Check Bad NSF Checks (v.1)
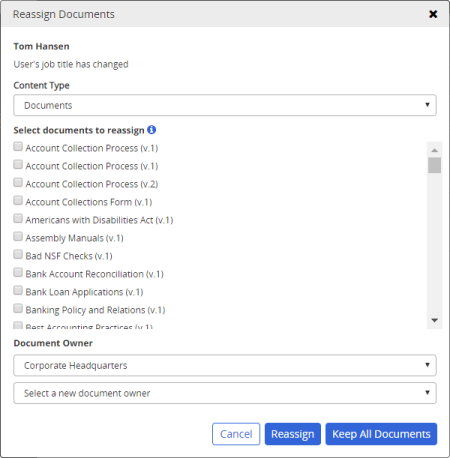The width and height of the screenshot is (450, 458). 18,254
